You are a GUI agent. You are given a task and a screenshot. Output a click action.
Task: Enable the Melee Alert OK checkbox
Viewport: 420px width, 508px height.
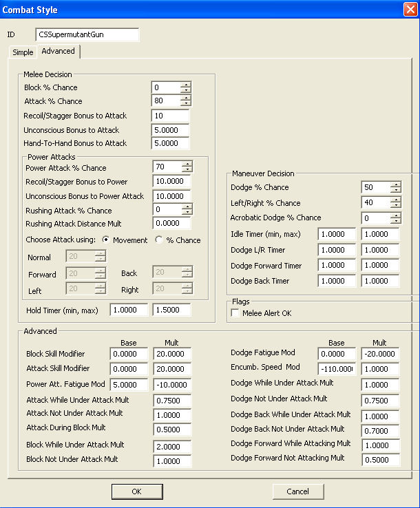(235, 313)
